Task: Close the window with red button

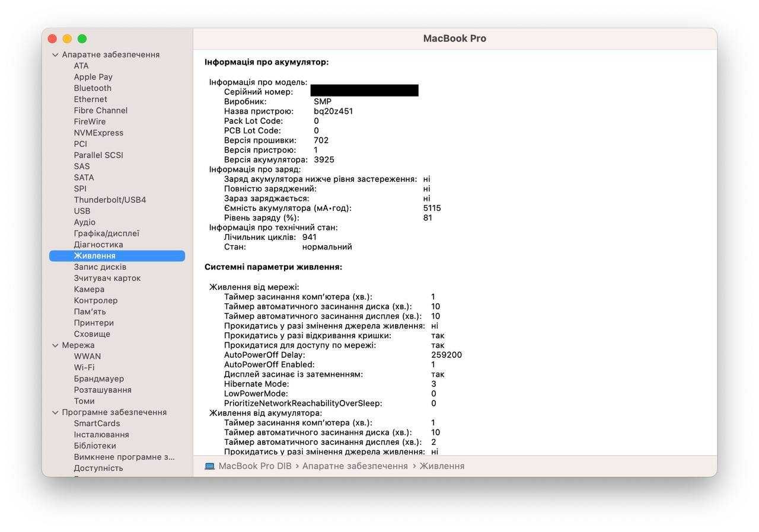Action: tap(52, 39)
